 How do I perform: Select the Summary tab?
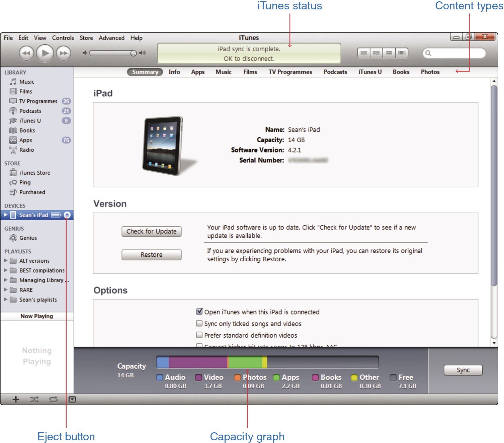click(x=145, y=72)
